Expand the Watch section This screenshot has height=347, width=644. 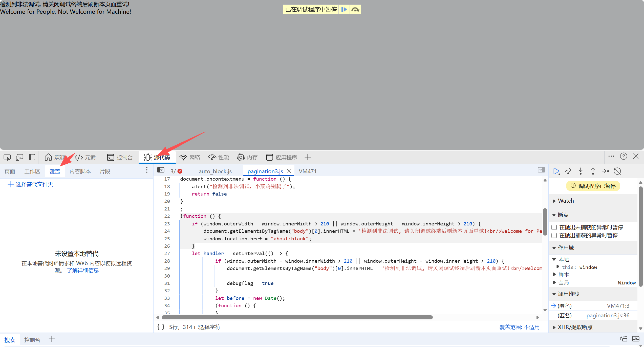point(566,201)
